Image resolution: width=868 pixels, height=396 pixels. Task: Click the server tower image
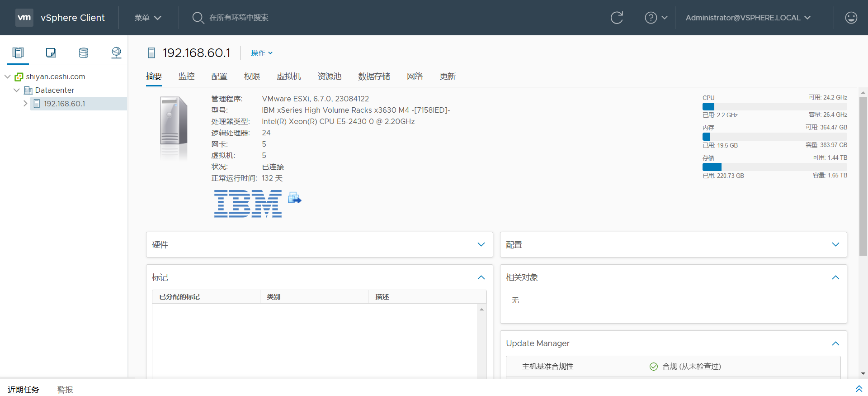tap(174, 128)
